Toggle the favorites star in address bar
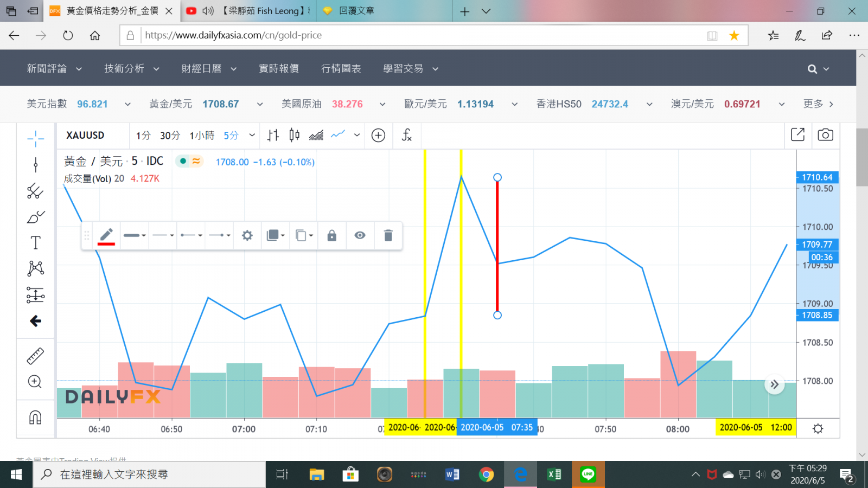868x488 pixels. 734,36
